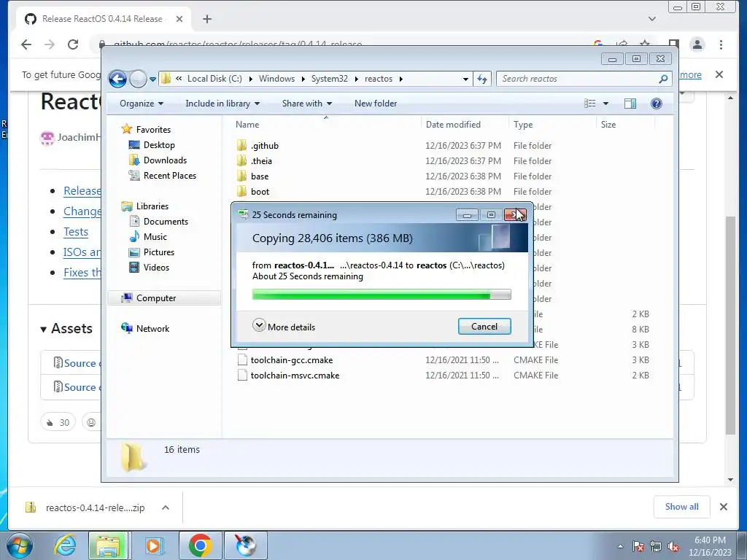747x560 pixels.
Task: Open Chrome profile icon
Action: pos(697,44)
